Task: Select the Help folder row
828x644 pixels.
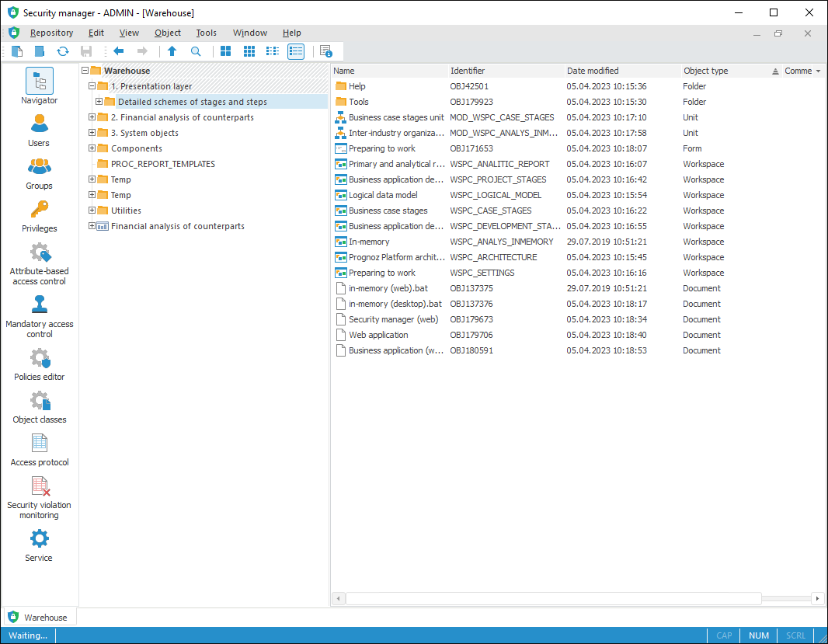Action: (x=576, y=86)
